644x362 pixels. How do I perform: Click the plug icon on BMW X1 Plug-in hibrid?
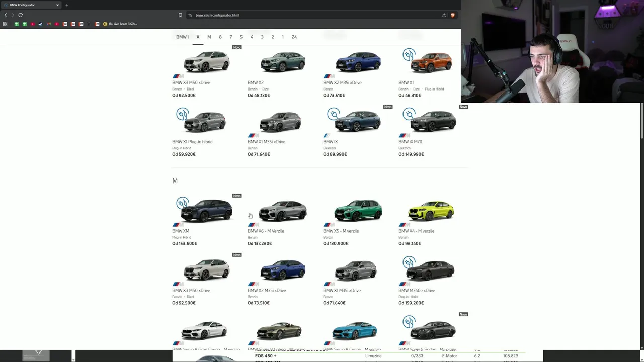click(x=182, y=114)
